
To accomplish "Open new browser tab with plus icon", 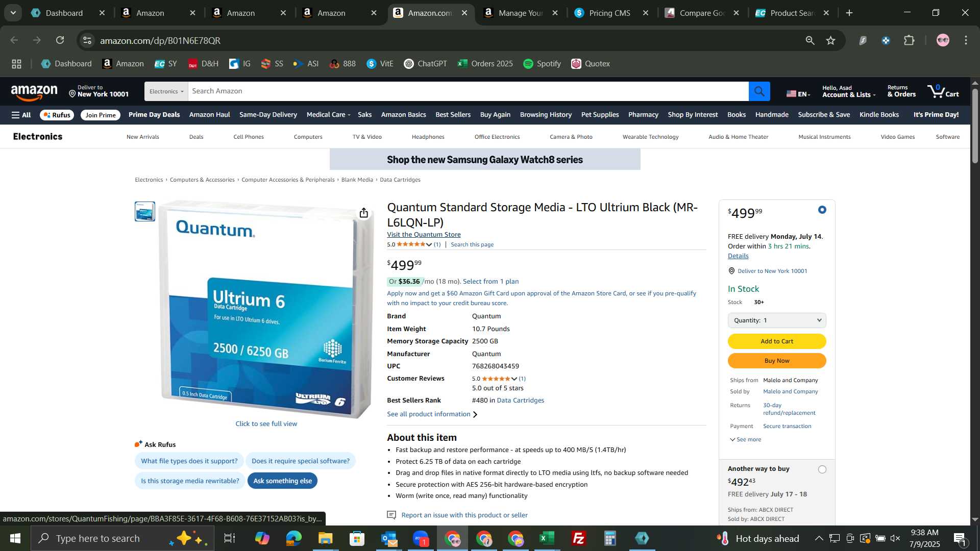I will tap(849, 13).
